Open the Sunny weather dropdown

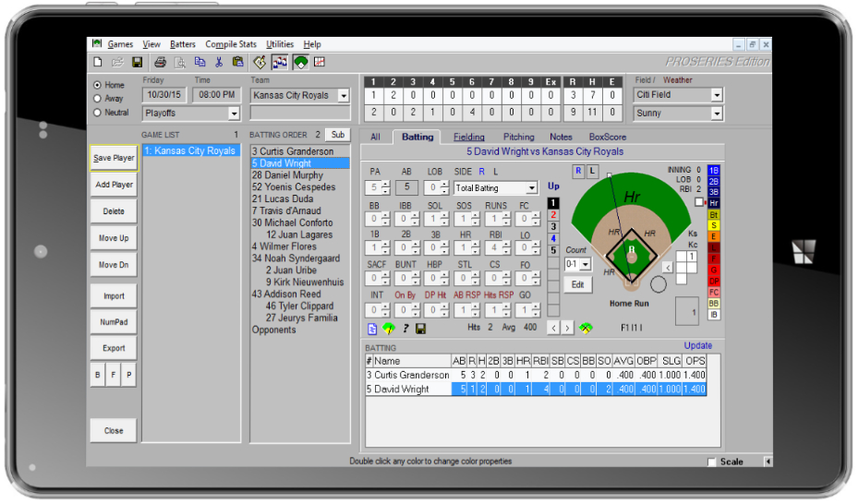point(717,114)
